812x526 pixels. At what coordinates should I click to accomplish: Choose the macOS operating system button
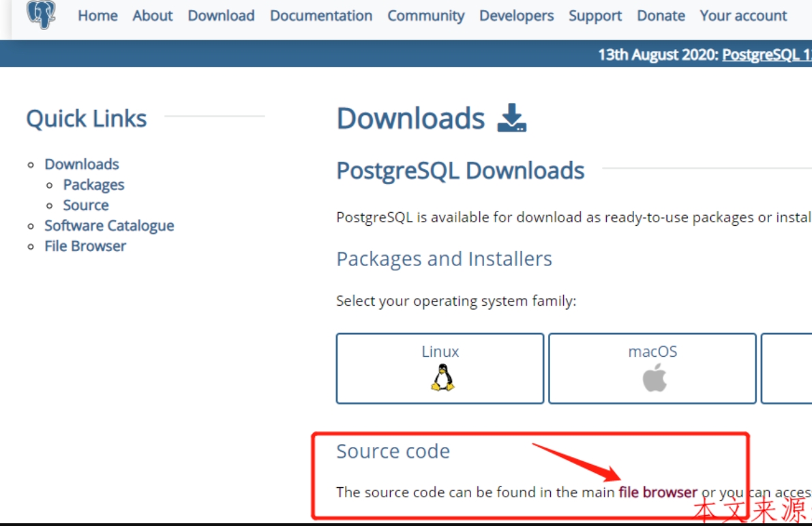point(652,368)
